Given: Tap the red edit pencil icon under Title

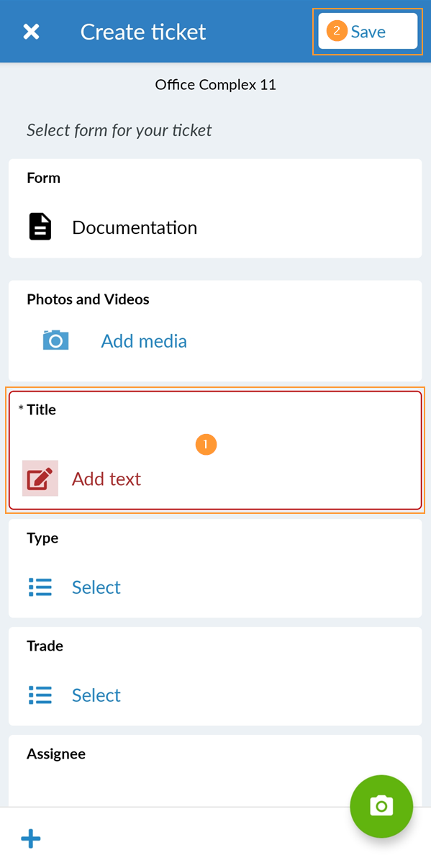Looking at the screenshot, I should [x=40, y=479].
